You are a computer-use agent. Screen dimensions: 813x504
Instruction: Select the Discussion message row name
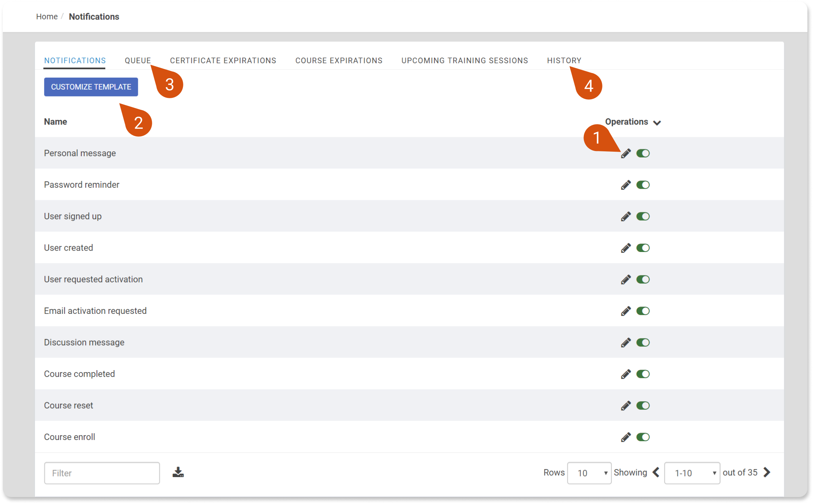tap(84, 343)
